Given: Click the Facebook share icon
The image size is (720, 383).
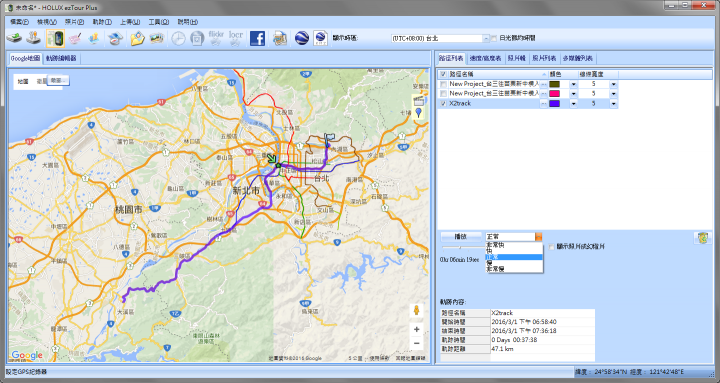Looking at the screenshot, I should click(257, 38).
